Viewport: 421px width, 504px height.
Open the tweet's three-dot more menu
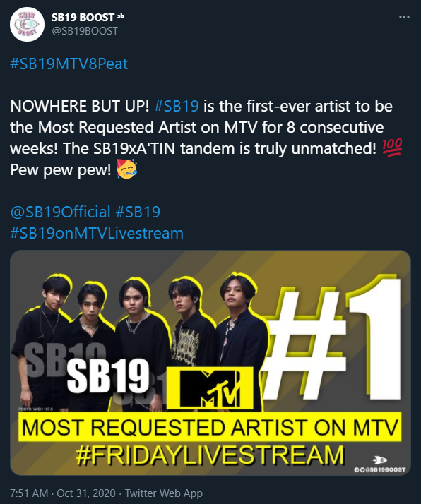[404, 17]
